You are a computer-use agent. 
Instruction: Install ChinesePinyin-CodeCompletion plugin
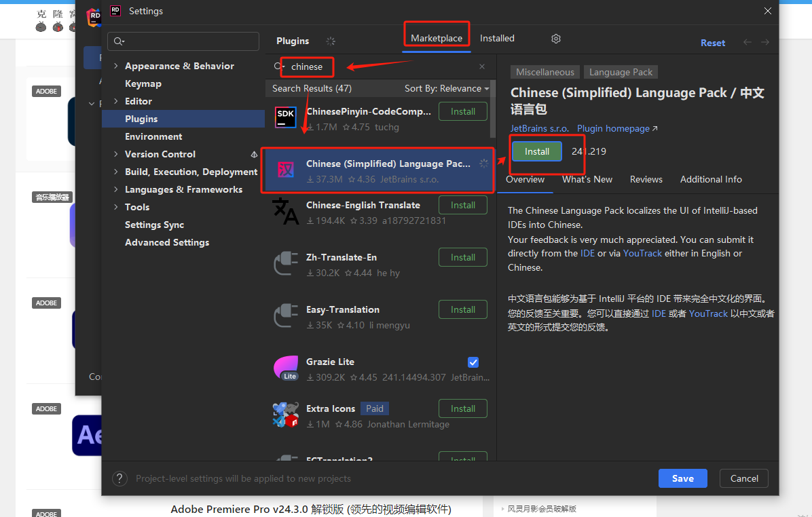pos(463,112)
